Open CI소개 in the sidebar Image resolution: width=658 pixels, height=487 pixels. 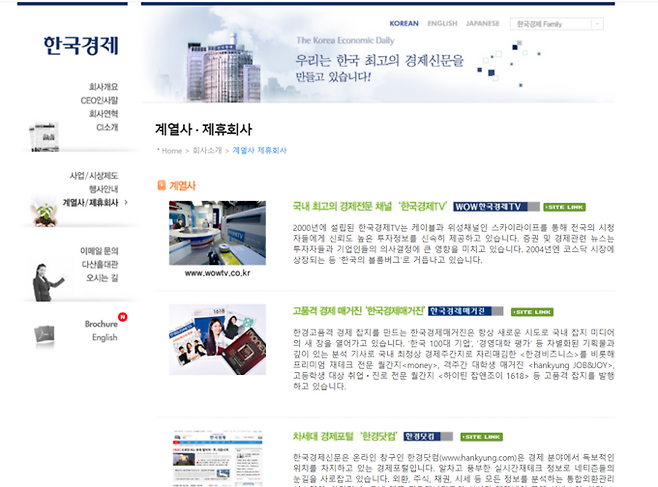107,127
